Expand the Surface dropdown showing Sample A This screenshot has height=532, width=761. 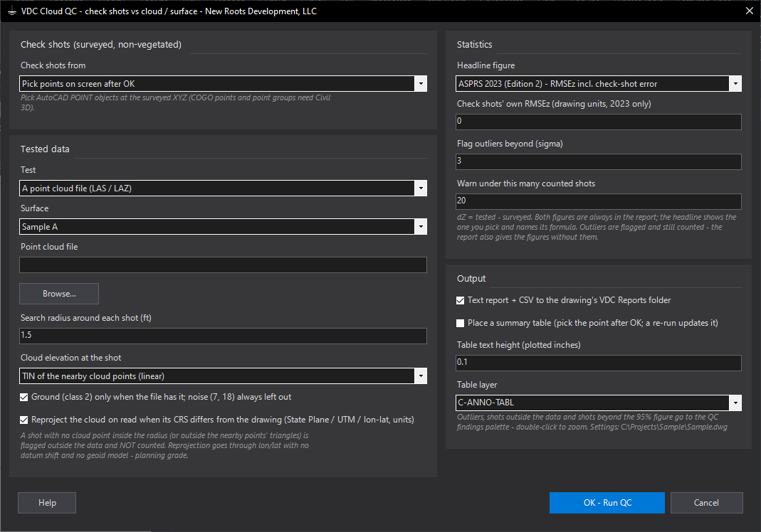pyautogui.click(x=224, y=226)
